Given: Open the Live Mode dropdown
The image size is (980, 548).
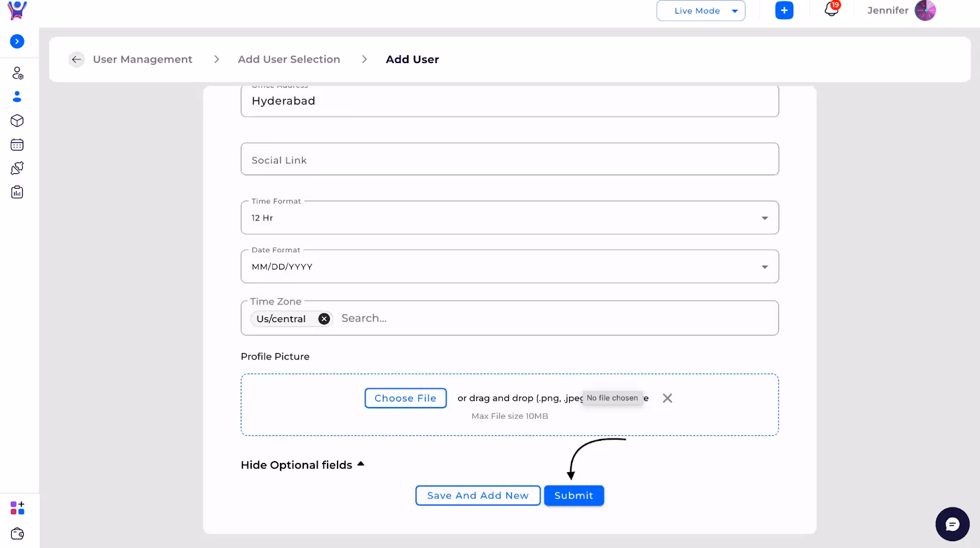Looking at the screenshot, I should (701, 10).
